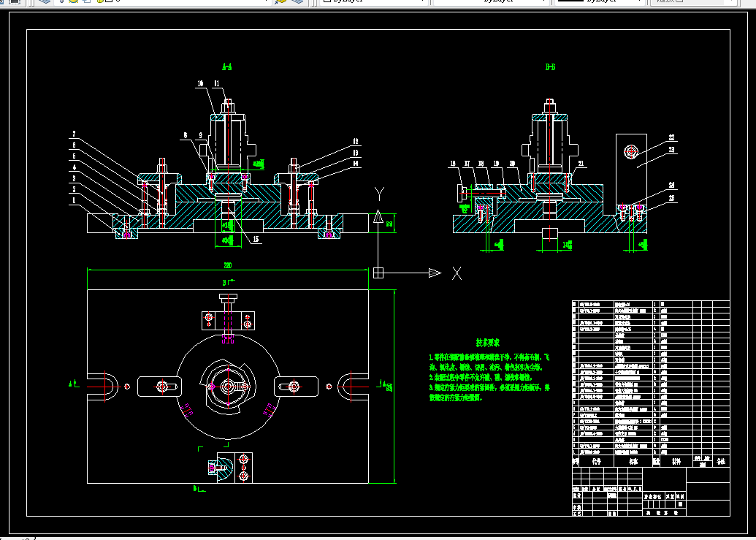The height and width of the screenshot is (540, 756).
Task: Click the 名称 column header in parts list
Action: 633,461
